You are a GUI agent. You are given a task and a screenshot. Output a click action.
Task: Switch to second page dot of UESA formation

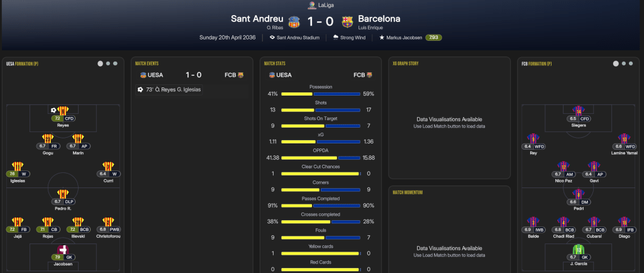pyautogui.click(x=108, y=64)
